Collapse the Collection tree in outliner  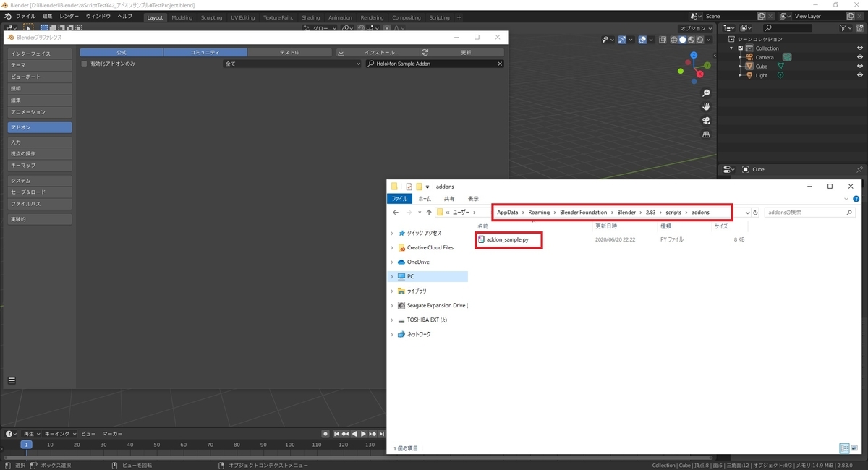coord(732,48)
